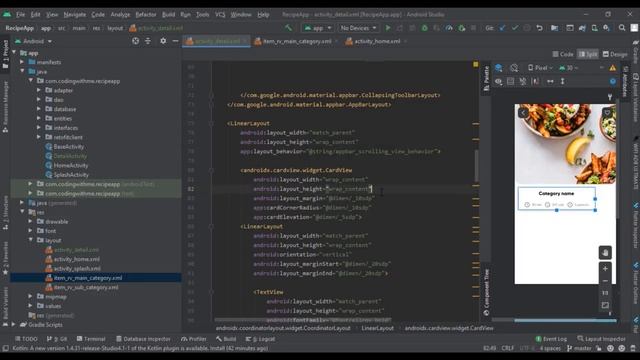This screenshot has width=640, height=360.
Task: Expand the manifests folder
Action: tap(22, 62)
